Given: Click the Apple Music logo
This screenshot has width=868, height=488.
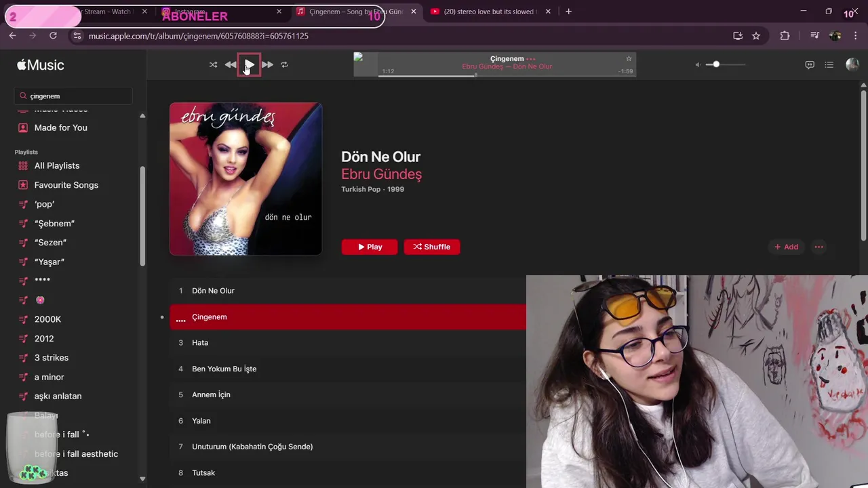Looking at the screenshot, I should coord(41,65).
